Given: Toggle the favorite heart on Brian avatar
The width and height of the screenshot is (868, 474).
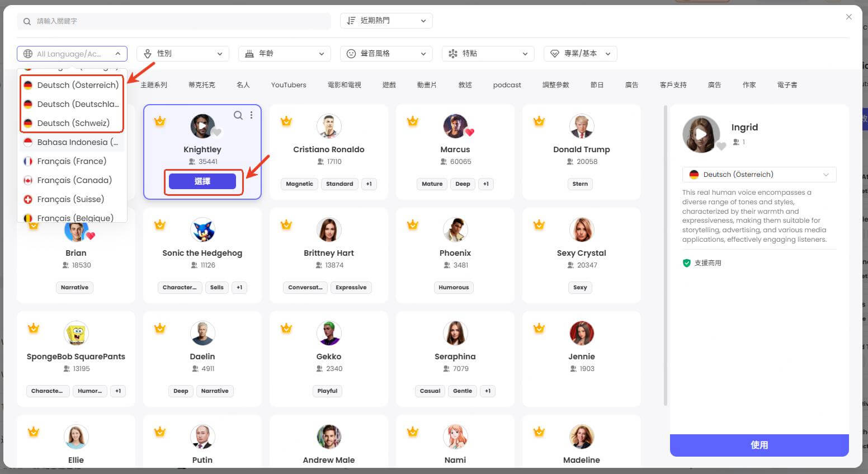Looking at the screenshot, I should pos(90,236).
